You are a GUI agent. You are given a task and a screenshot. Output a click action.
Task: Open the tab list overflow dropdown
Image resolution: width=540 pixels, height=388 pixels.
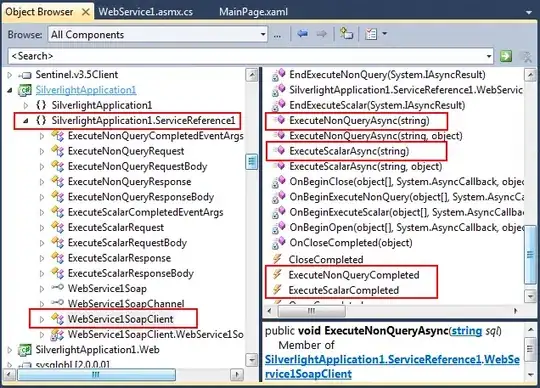point(529,12)
